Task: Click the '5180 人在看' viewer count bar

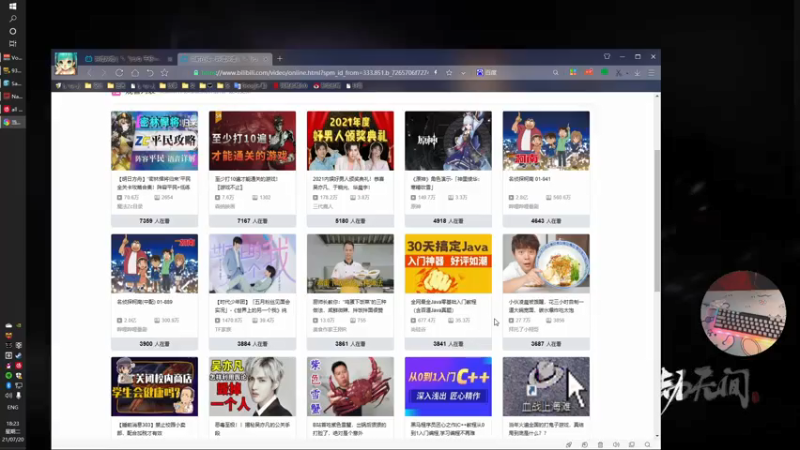Action: tap(350, 221)
